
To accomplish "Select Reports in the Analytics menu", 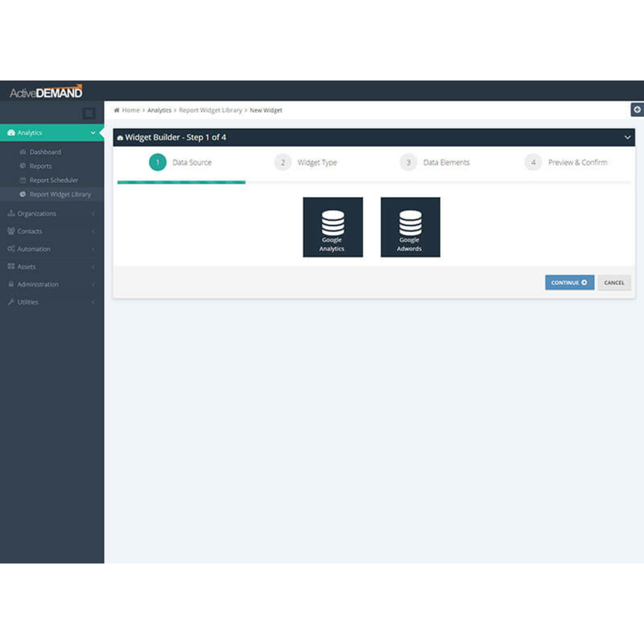I will point(39,166).
